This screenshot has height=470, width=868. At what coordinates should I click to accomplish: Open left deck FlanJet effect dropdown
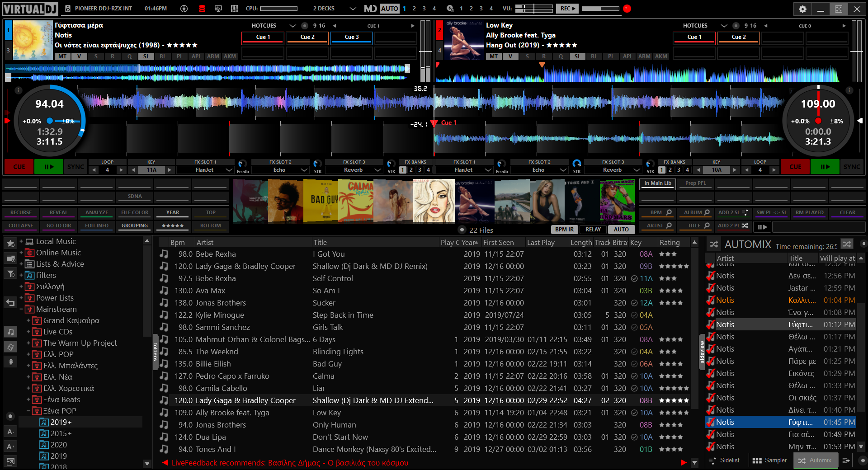(229, 170)
